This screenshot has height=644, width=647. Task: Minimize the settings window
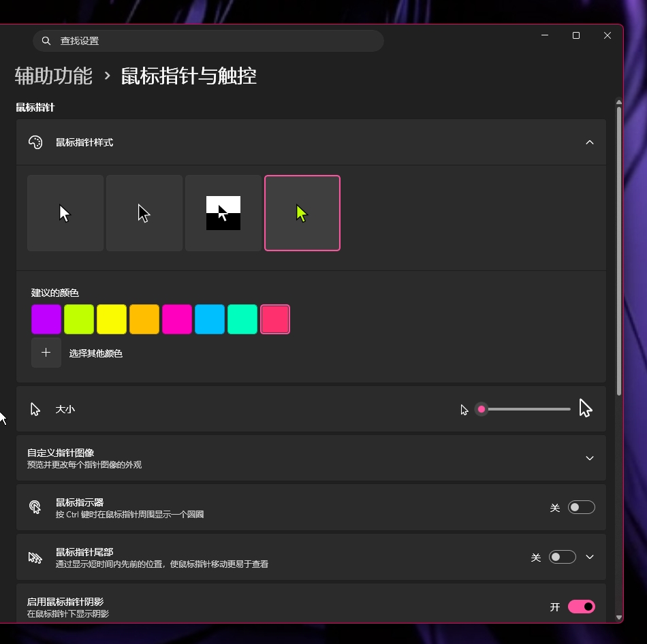point(545,35)
